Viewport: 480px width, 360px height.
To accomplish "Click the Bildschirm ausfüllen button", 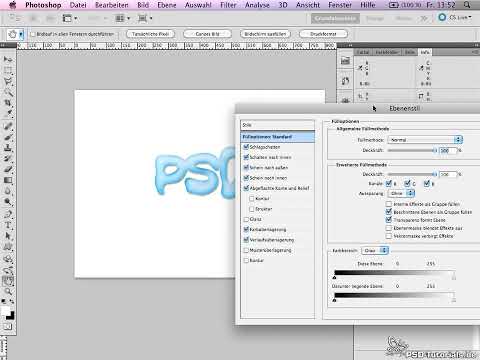I will tap(265, 34).
